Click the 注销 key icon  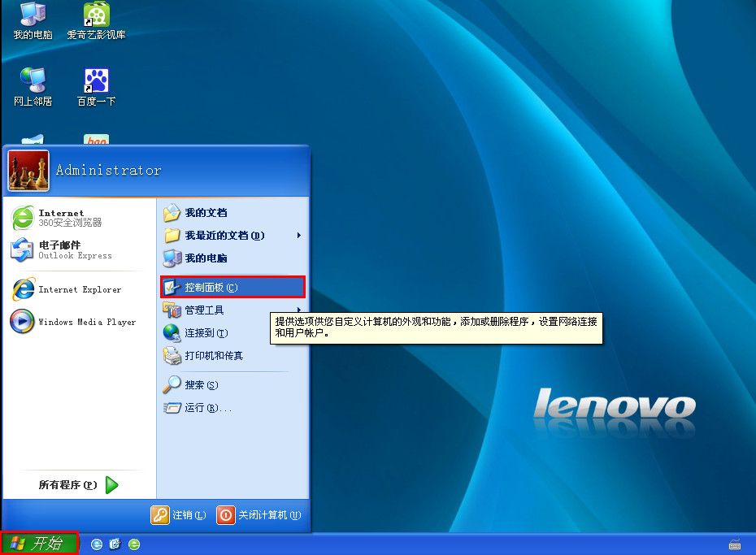[x=160, y=515]
